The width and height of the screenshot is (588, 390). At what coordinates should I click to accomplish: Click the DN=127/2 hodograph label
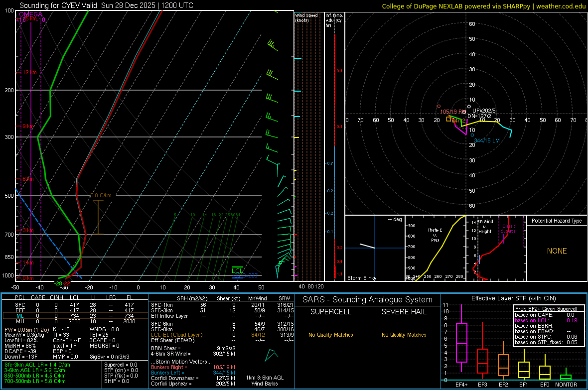pos(479,116)
